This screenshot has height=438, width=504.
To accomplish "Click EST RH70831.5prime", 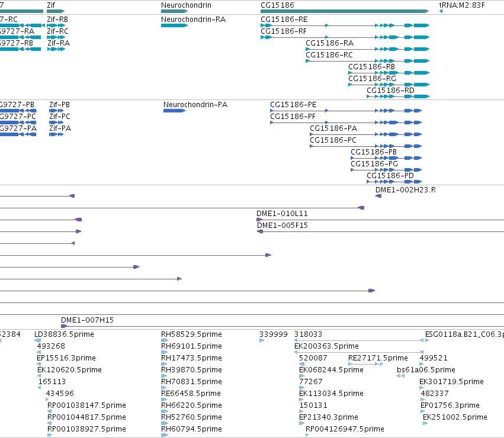I will click(x=191, y=382).
